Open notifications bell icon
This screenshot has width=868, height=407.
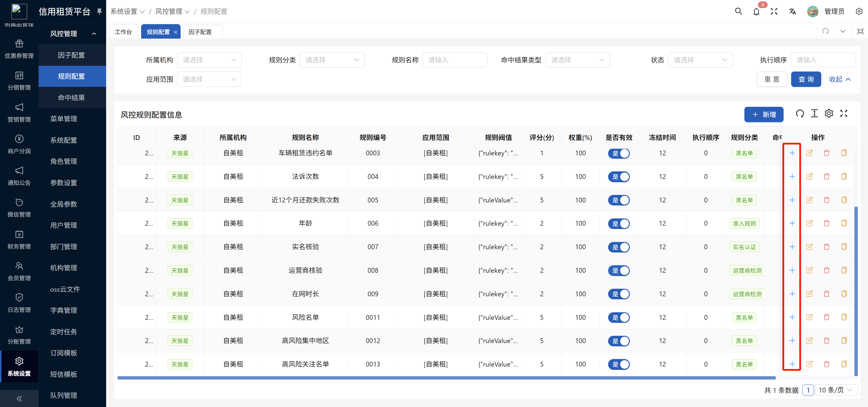point(756,11)
